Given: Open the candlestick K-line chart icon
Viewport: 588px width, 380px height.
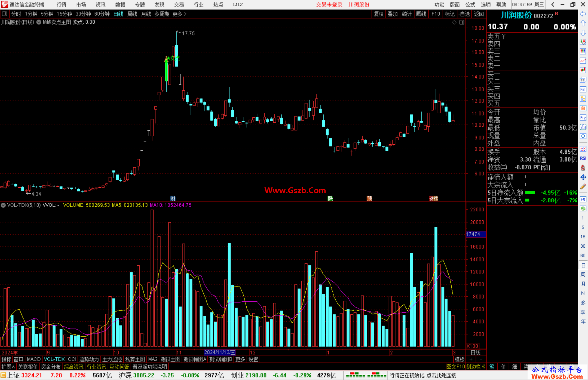Looking at the screenshot, I should click(583, 70).
